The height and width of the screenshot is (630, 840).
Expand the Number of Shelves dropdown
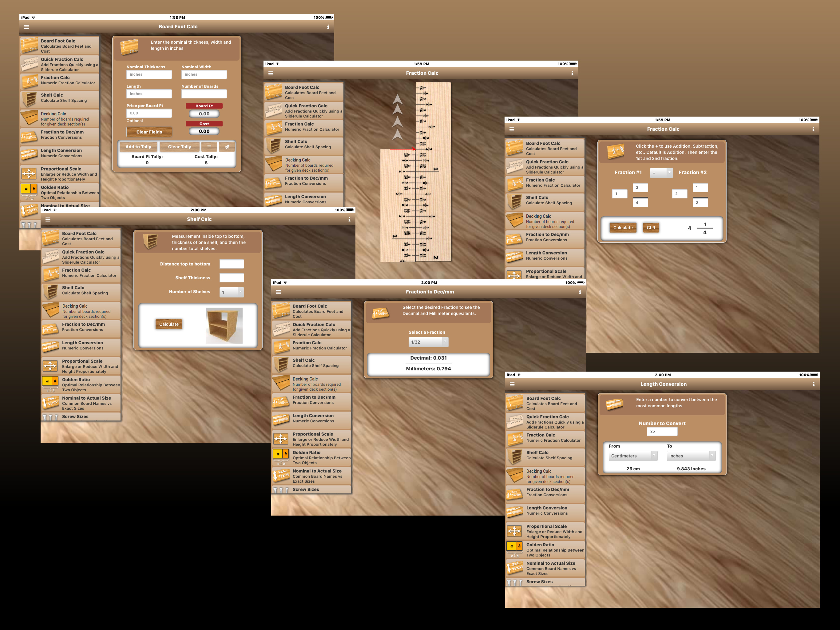click(x=232, y=292)
